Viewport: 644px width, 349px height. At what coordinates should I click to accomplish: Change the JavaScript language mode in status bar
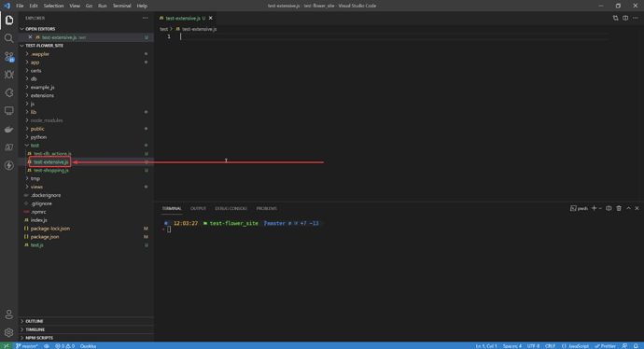(575, 346)
